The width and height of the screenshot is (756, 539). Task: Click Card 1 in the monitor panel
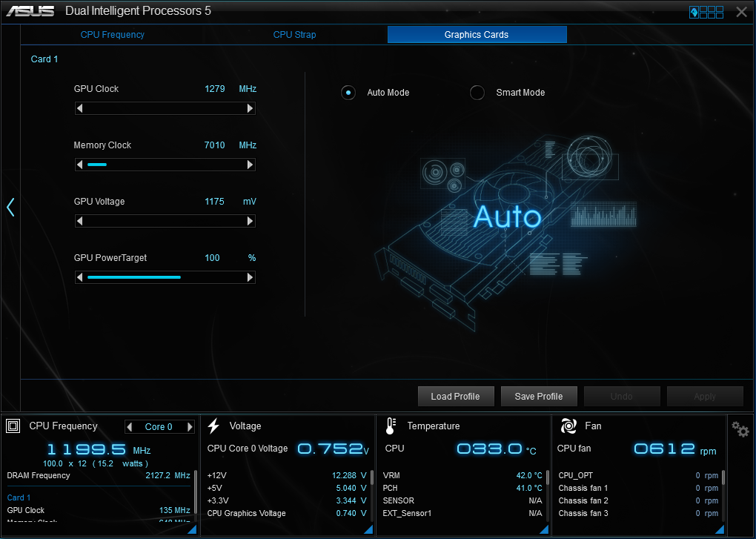point(19,497)
